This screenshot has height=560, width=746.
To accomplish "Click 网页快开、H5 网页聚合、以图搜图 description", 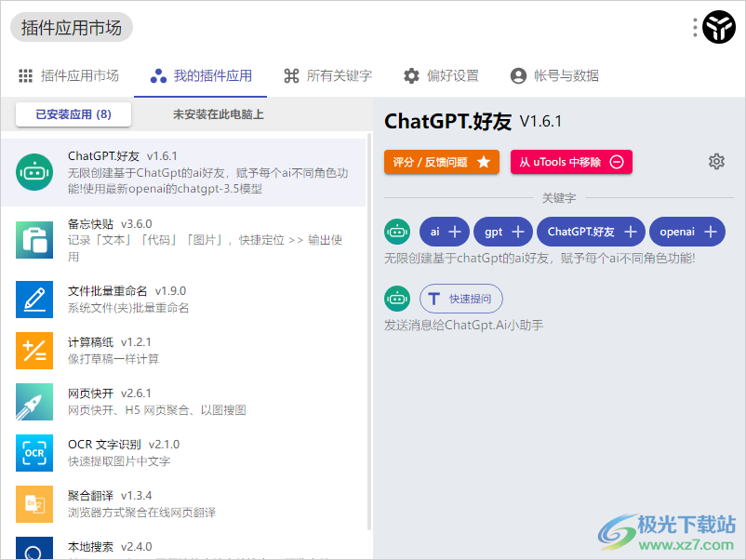I will point(157,410).
